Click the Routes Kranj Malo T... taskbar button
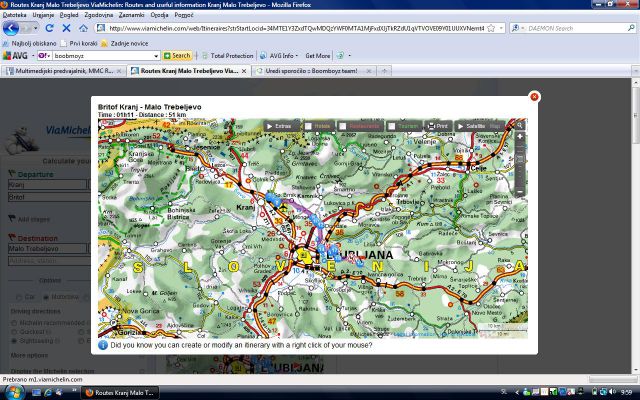The width and height of the screenshot is (640, 400). point(121,393)
